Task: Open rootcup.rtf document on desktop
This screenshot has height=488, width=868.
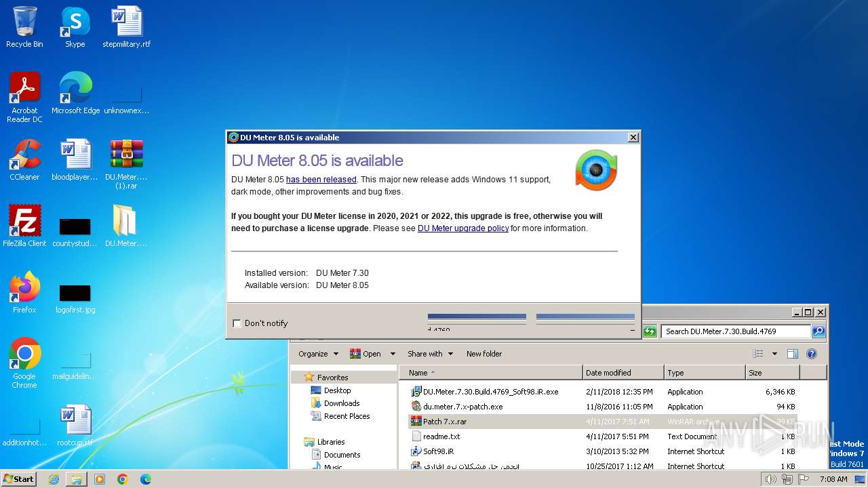Action: point(75,426)
